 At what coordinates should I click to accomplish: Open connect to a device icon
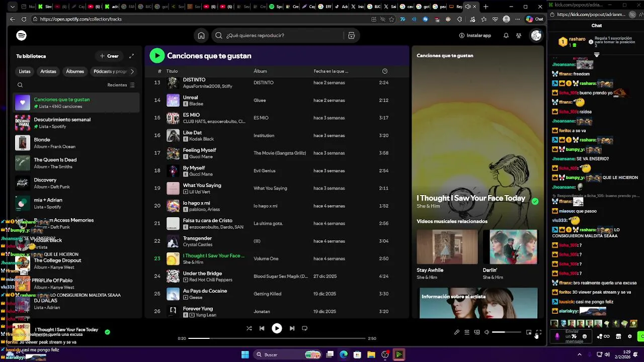click(477, 332)
